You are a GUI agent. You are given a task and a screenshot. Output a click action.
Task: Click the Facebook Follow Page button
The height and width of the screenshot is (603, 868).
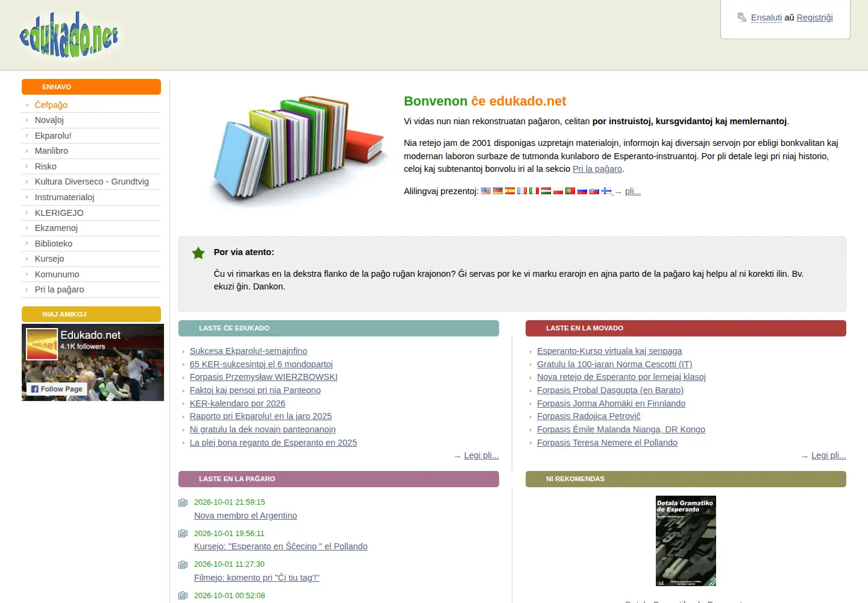click(57, 389)
